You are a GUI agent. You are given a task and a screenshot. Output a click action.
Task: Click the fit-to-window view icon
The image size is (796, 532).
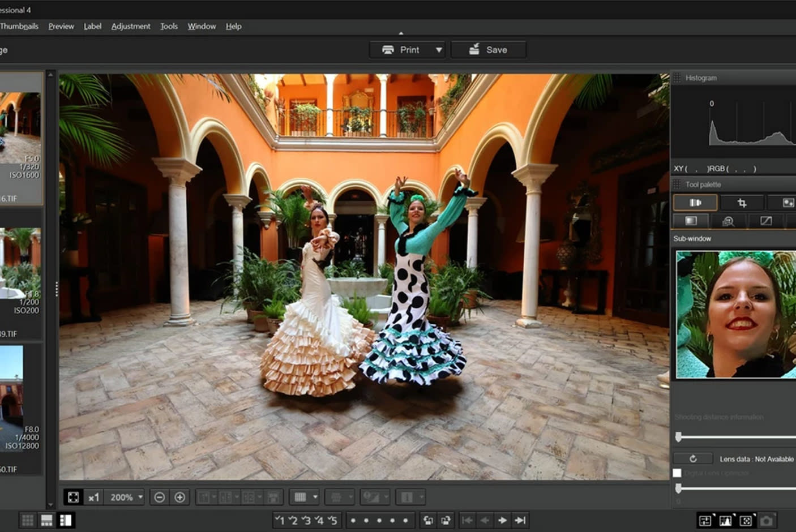(x=74, y=497)
